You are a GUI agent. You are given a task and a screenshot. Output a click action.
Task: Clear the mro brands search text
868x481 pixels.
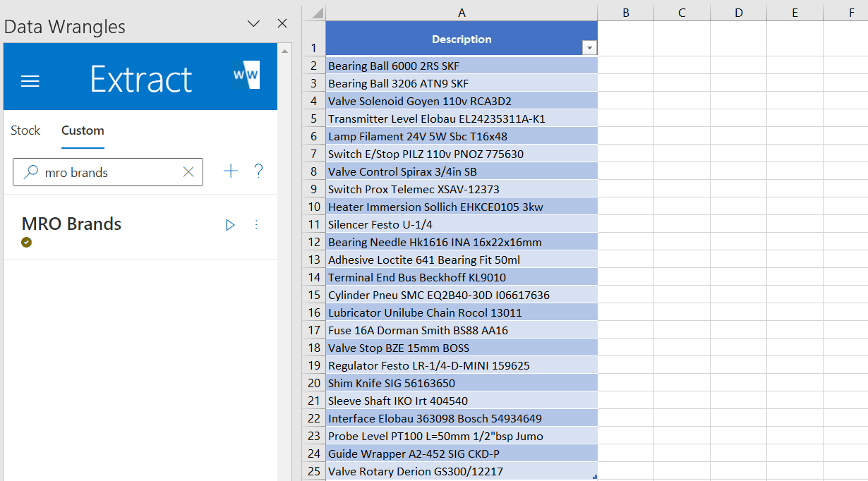pos(188,172)
